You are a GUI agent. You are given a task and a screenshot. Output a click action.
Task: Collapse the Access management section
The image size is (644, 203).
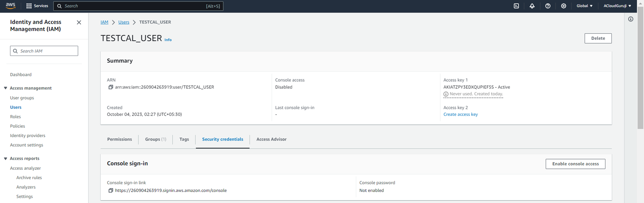(5, 88)
